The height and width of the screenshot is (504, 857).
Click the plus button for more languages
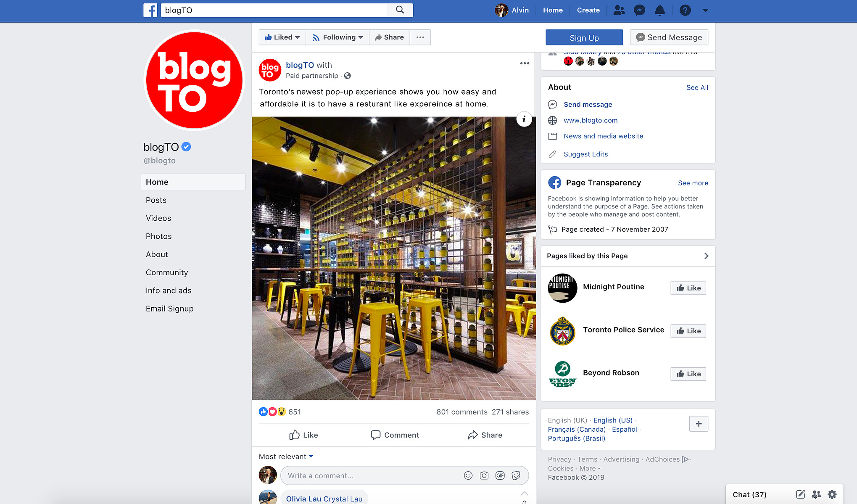pyautogui.click(x=699, y=424)
